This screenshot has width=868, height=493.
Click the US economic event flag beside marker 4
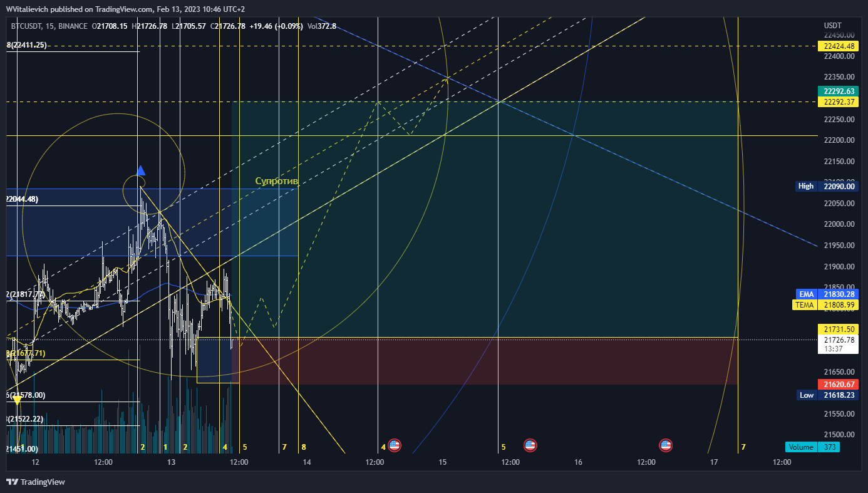[394, 445]
